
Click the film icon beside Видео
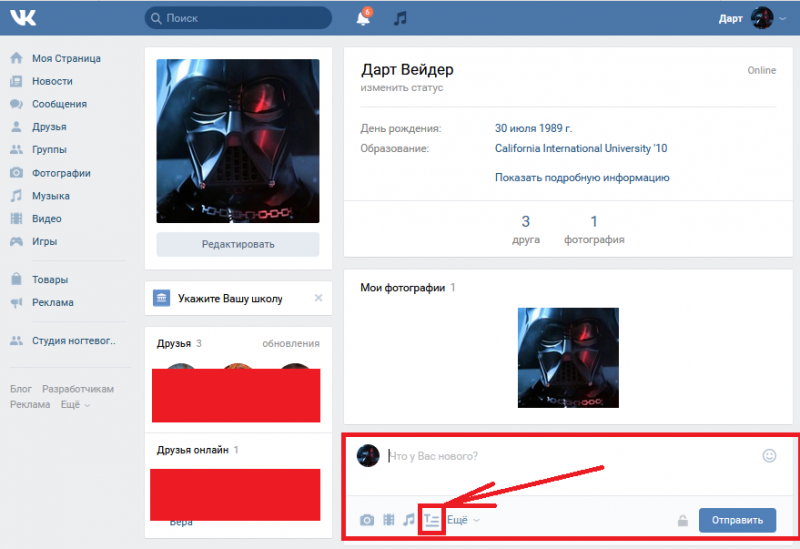pos(16,218)
